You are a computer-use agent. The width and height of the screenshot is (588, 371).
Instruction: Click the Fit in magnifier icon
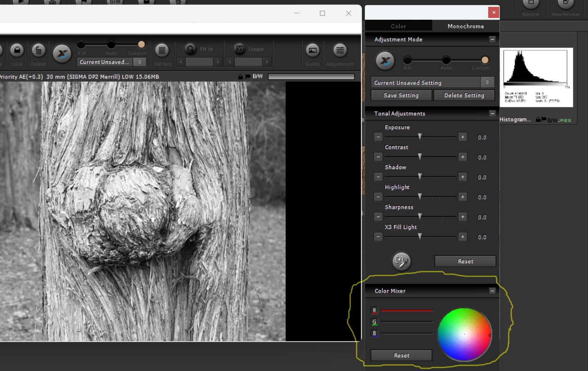pyautogui.click(x=191, y=49)
